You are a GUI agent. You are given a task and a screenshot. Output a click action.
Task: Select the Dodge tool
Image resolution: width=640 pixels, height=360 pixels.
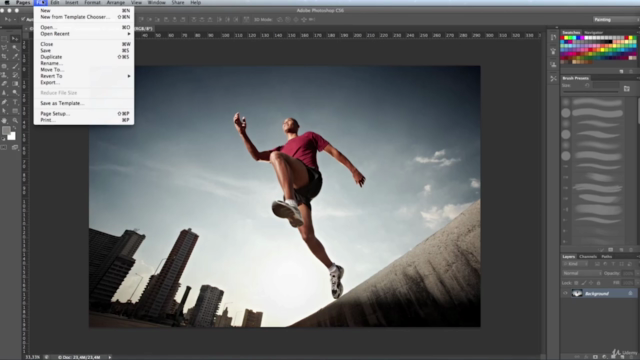click(15, 93)
